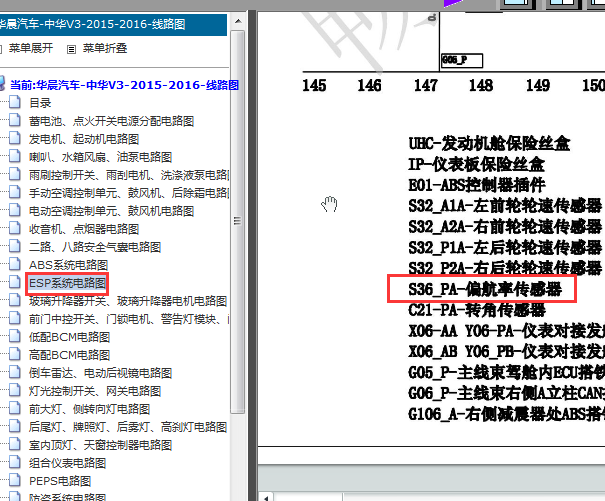Image resolution: width=605 pixels, height=501 pixels.
Task: Open 前门中控开关、门锁电机 entry
Action: (129, 319)
